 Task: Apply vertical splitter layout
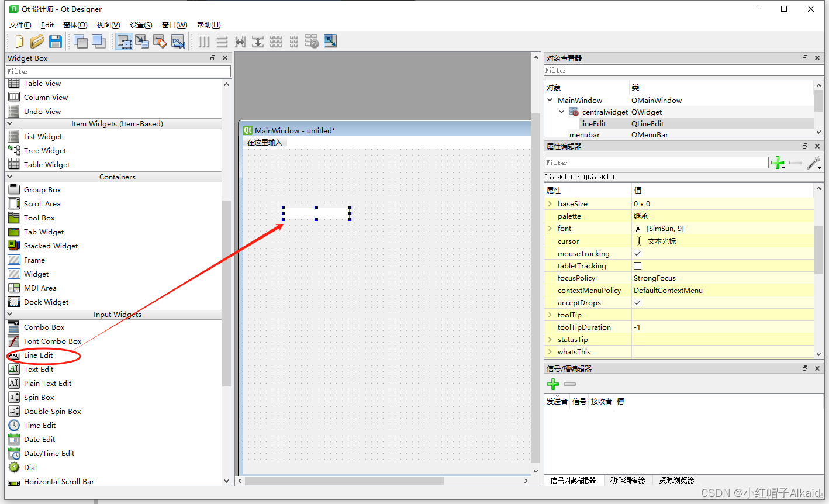click(258, 42)
